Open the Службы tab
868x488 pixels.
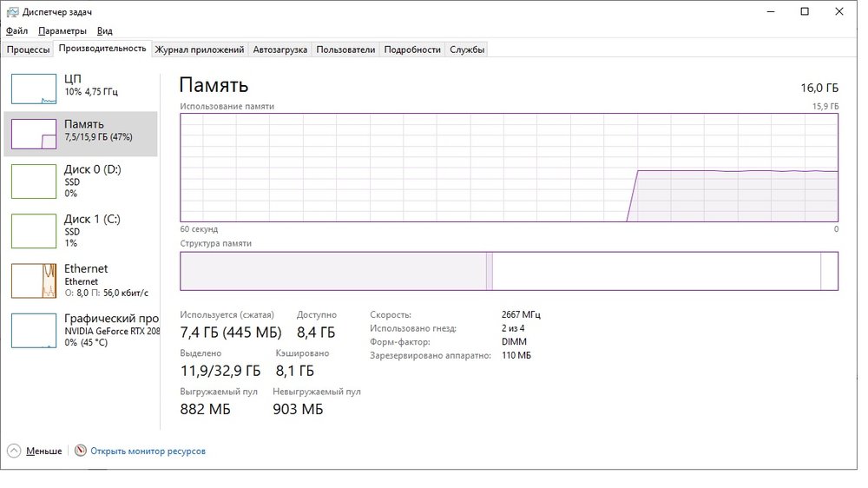click(x=467, y=49)
